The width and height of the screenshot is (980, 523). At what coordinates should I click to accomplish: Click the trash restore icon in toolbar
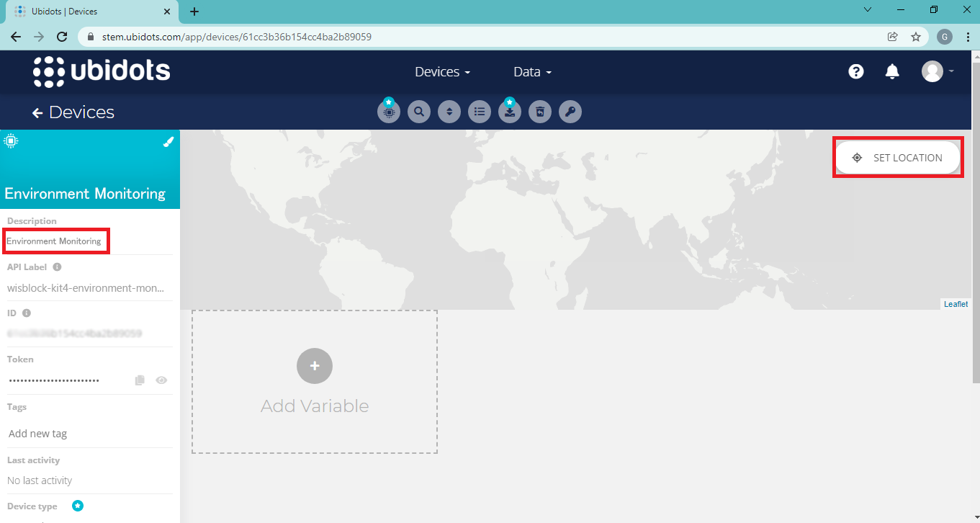pyautogui.click(x=540, y=112)
